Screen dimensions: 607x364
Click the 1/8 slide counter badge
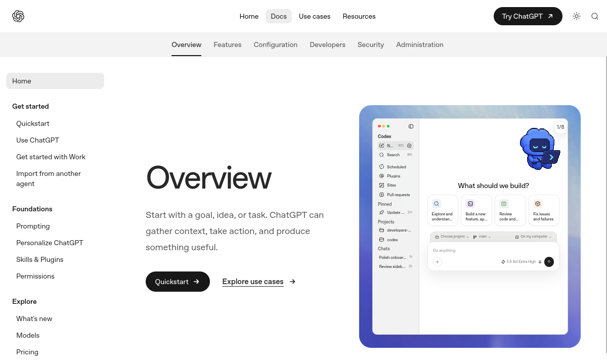coord(560,127)
